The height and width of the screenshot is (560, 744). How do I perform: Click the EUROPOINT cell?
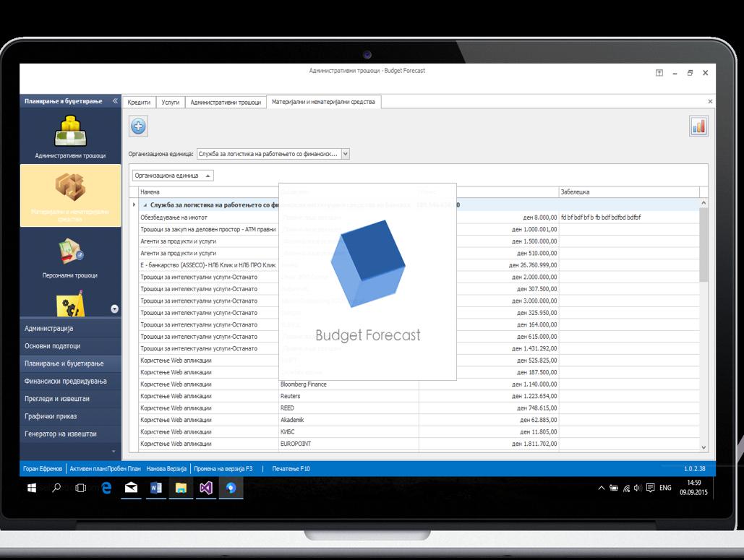349,444
